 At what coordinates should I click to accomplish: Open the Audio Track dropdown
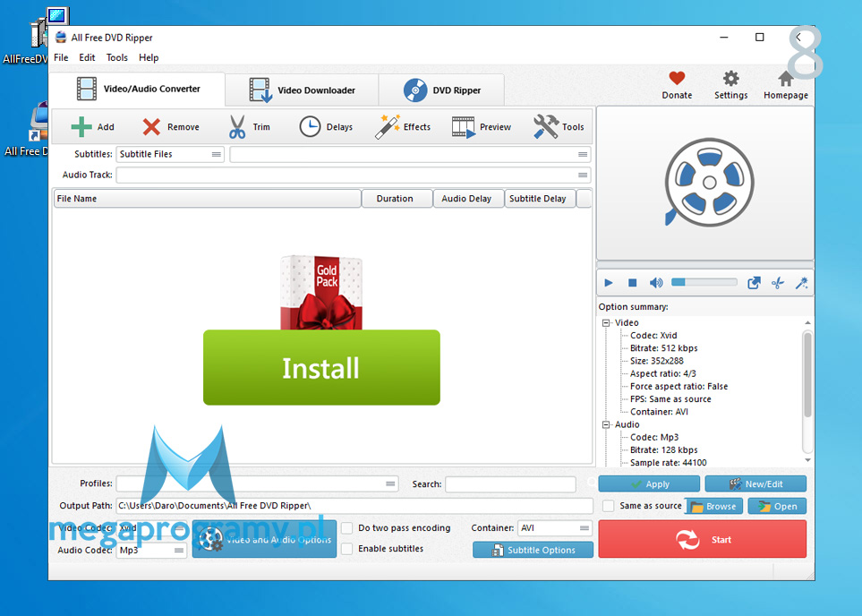[x=354, y=175]
